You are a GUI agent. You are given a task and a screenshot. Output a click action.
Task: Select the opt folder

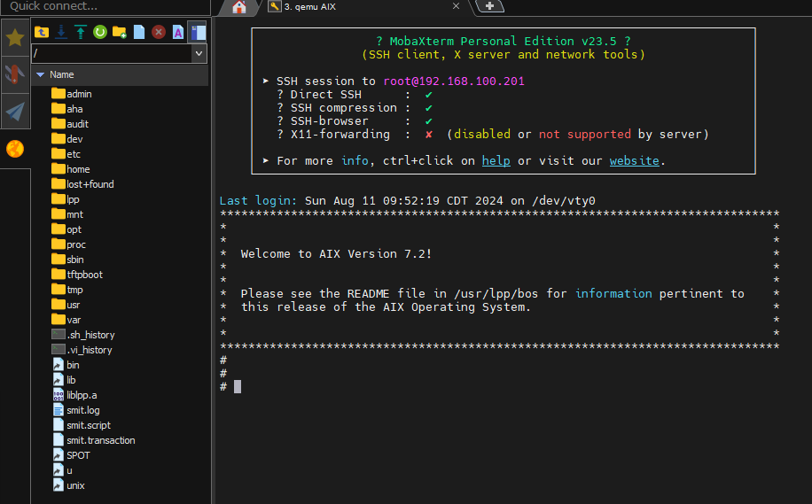(x=66, y=229)
